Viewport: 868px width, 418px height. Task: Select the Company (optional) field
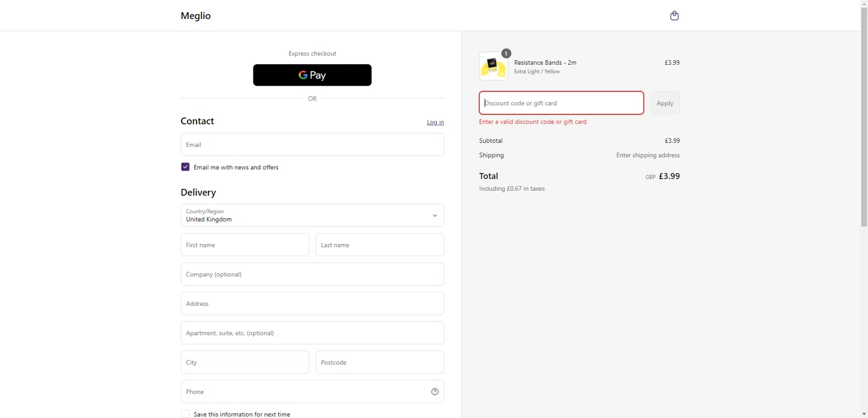[x=312, y=274]
